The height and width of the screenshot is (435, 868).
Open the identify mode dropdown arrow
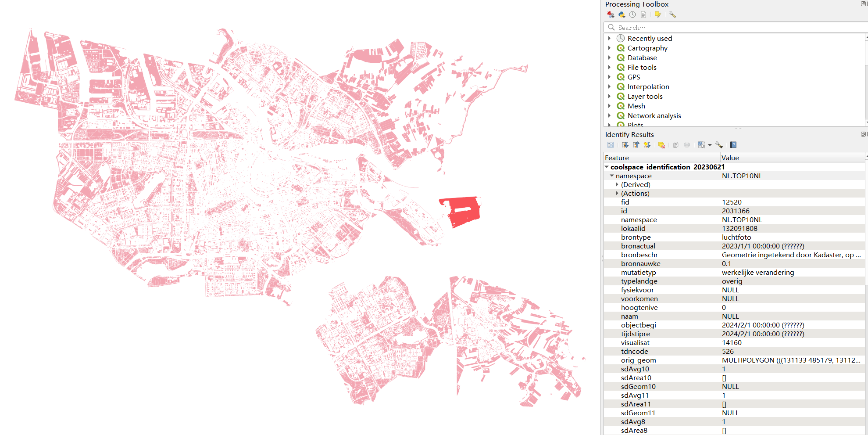(x=710, y=145)
